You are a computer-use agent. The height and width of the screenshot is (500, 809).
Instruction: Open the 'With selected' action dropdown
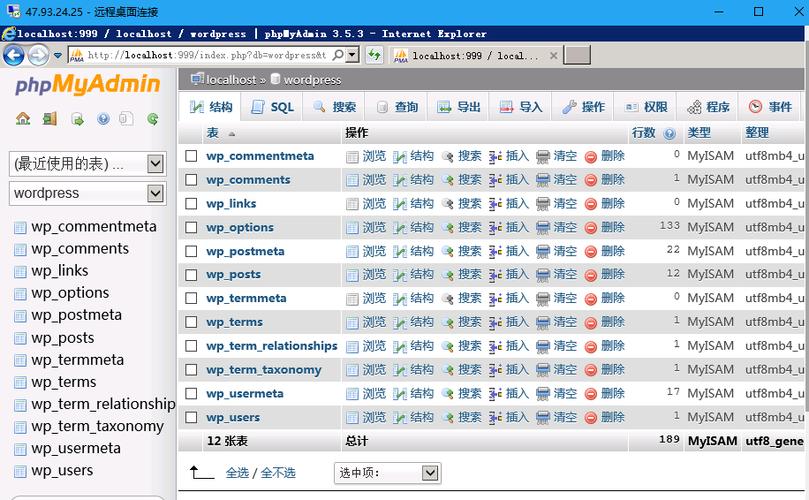coord(387,473)
